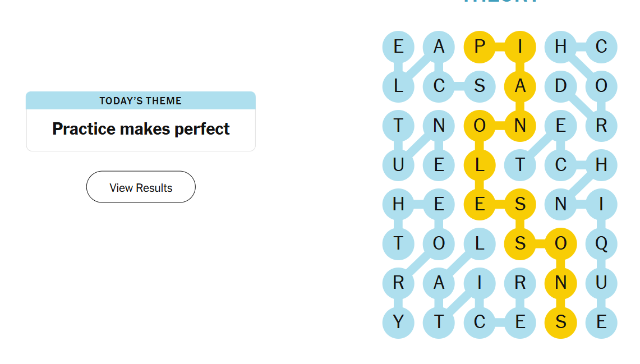Select the U in the word TUNE

(398, 165)
